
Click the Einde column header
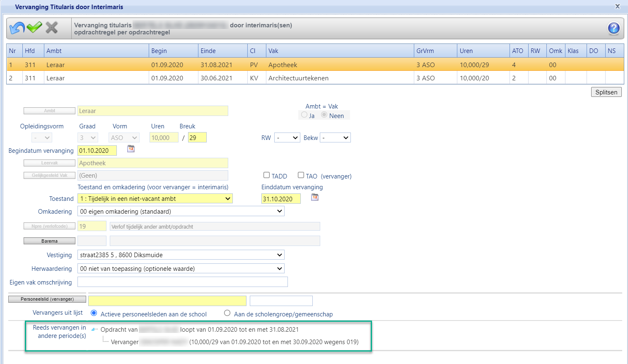point(222,51)
